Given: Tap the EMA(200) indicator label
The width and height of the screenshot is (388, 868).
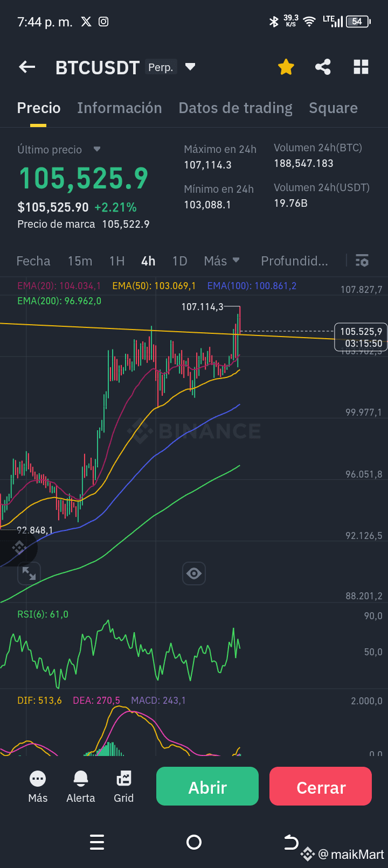Looking at the screenshot, I should pyautogui.click(x=59, y=301).
